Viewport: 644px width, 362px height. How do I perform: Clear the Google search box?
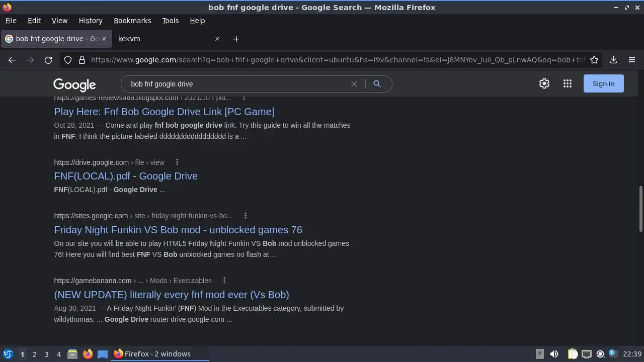click(x=354, y=84)
